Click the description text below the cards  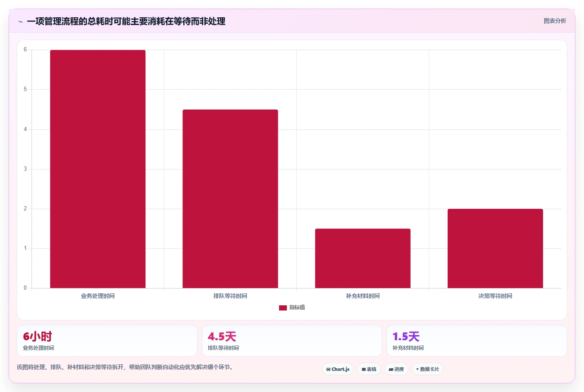coord(126,367)
